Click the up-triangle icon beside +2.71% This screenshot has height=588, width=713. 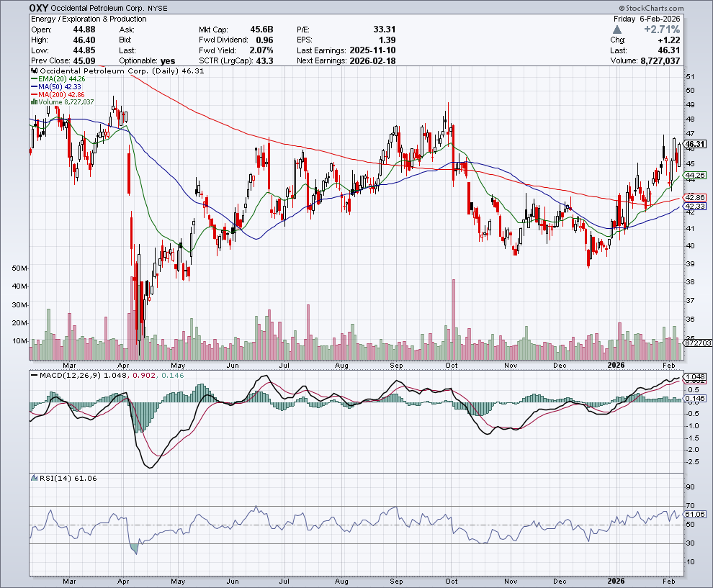(x=617, y=30)
